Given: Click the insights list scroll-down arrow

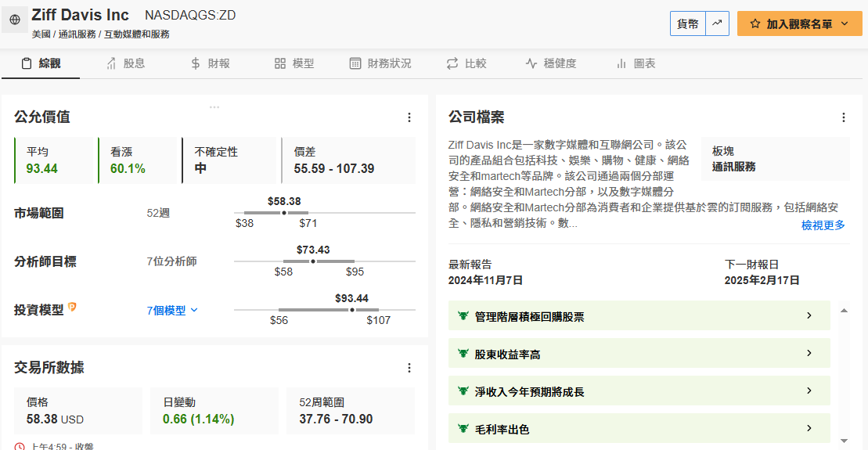Looking at the screenshot, I should (845, 441).
